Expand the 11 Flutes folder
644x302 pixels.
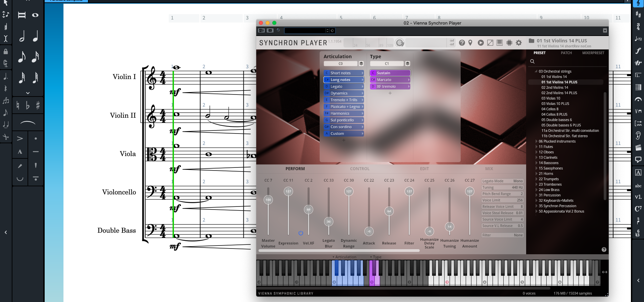pyautogui.click(x=536, y=147)
